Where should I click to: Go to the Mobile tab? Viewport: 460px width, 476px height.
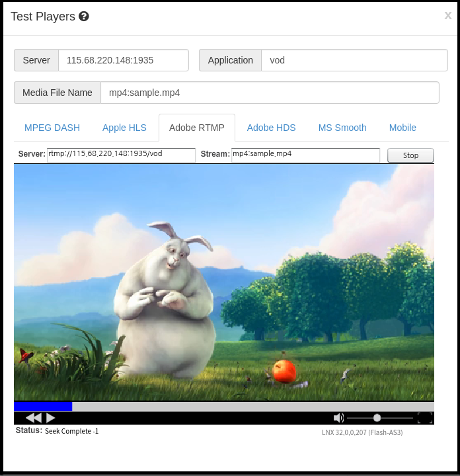(402, 128)
